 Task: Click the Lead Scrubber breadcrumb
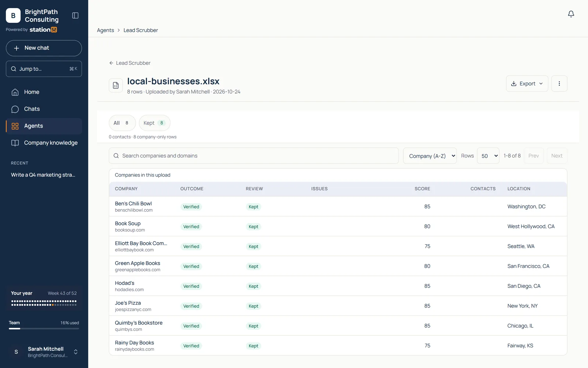[x=141, y=30]
